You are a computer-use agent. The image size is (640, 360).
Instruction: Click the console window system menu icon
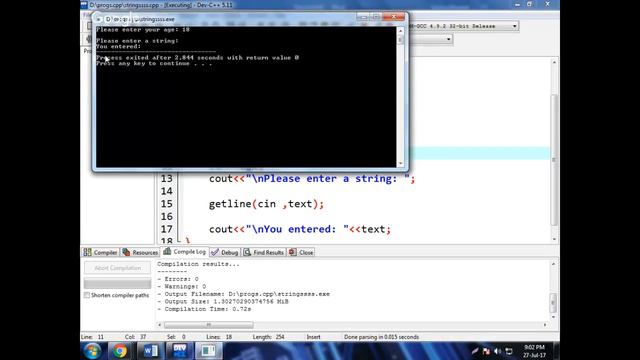tap(99, 19)
